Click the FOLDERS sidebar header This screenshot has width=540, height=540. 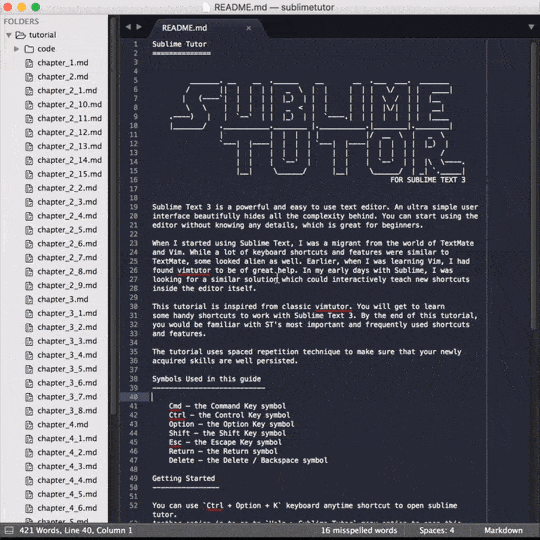point(21,21)
